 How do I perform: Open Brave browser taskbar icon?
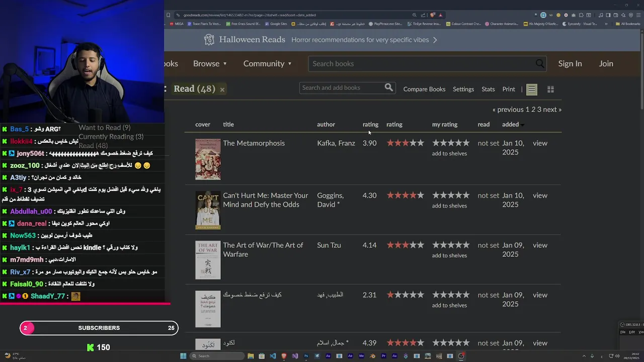click(284, 356)
